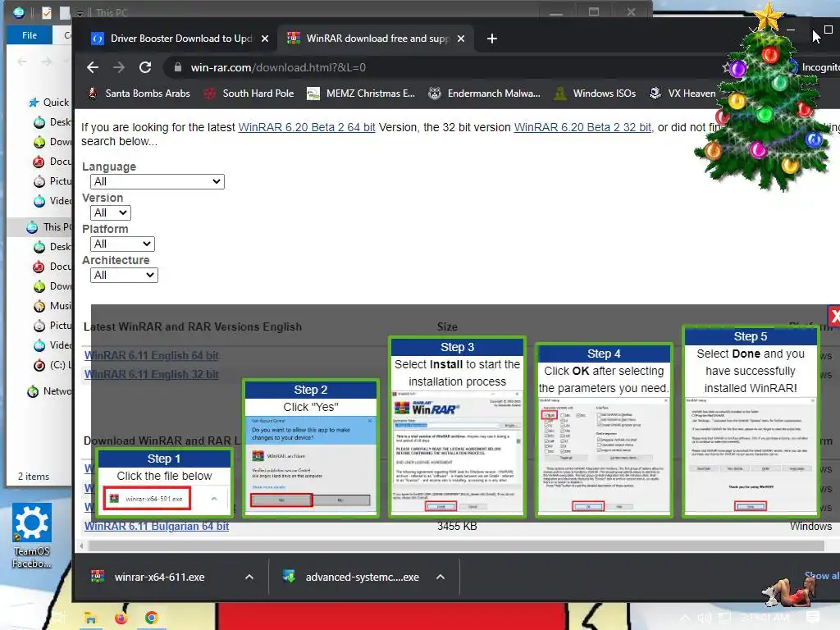Open the File tab in File Explorer

[29, 35]
